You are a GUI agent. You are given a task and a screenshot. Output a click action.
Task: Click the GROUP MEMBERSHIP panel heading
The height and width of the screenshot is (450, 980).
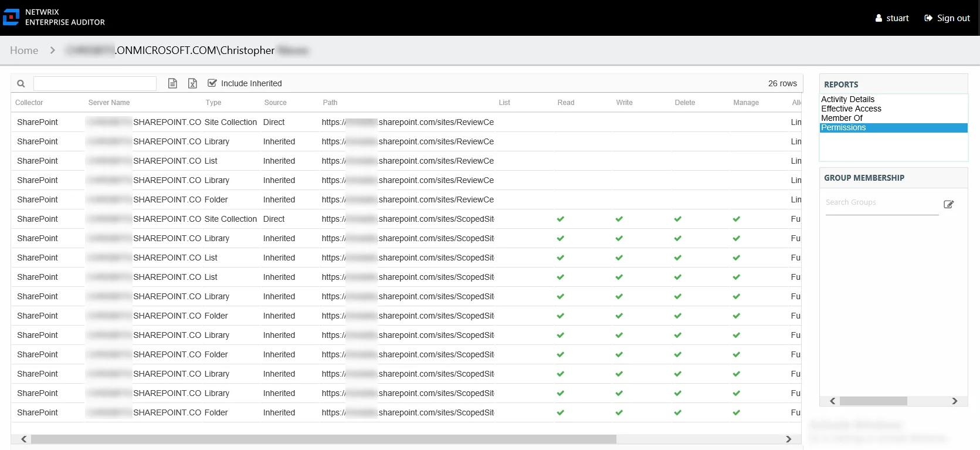864,178
